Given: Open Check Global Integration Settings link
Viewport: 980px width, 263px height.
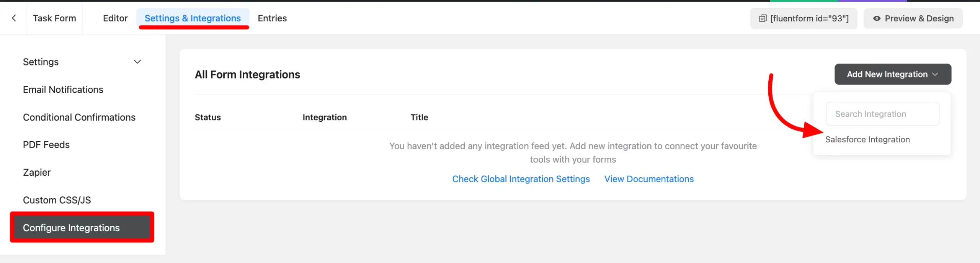Looking at the screenshot, I should (x=521, y=179).
